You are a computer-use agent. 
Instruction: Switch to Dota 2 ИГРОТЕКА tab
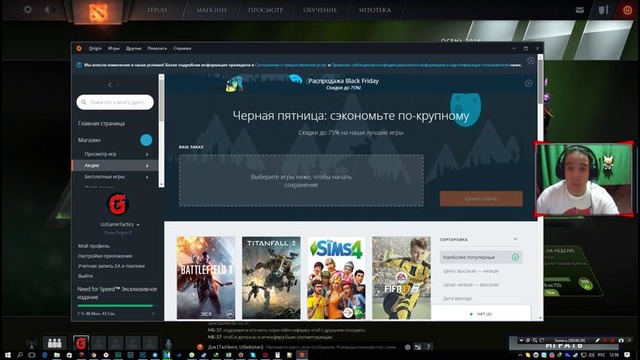(375, 10)
